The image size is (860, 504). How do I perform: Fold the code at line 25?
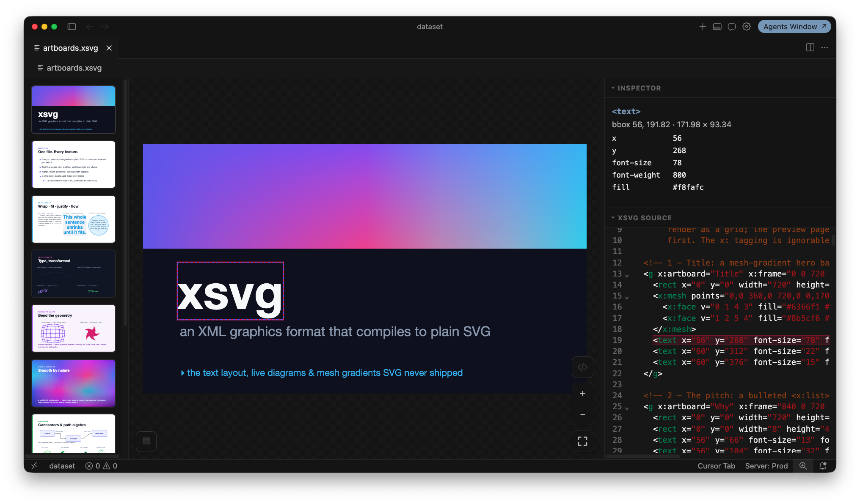[627, 408]
